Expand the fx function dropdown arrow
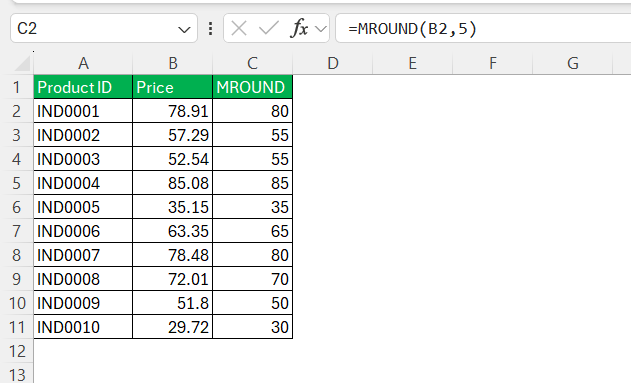Viewport: 631px width, 383px height. pos(320,29)
